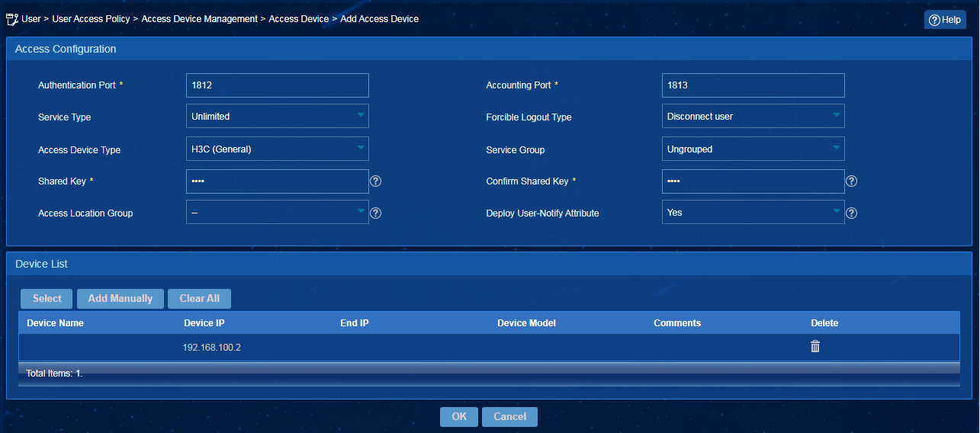Click the Comments column header
This screenshot has width=980, height=433.
[x=677, y=323]
